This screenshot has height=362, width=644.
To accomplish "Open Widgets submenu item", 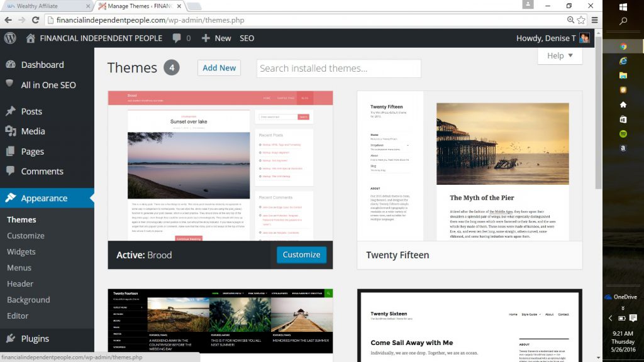I will (21, 251).
